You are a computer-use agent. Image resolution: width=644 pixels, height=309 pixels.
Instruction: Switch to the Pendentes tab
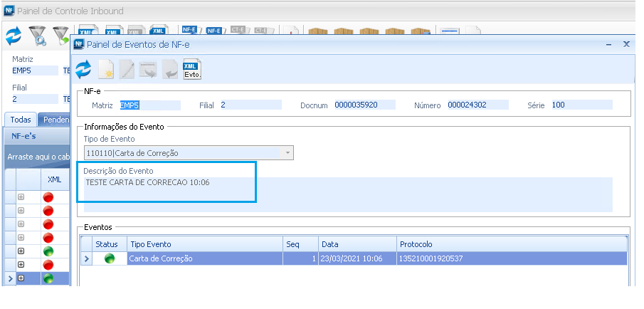click(55, 120)
